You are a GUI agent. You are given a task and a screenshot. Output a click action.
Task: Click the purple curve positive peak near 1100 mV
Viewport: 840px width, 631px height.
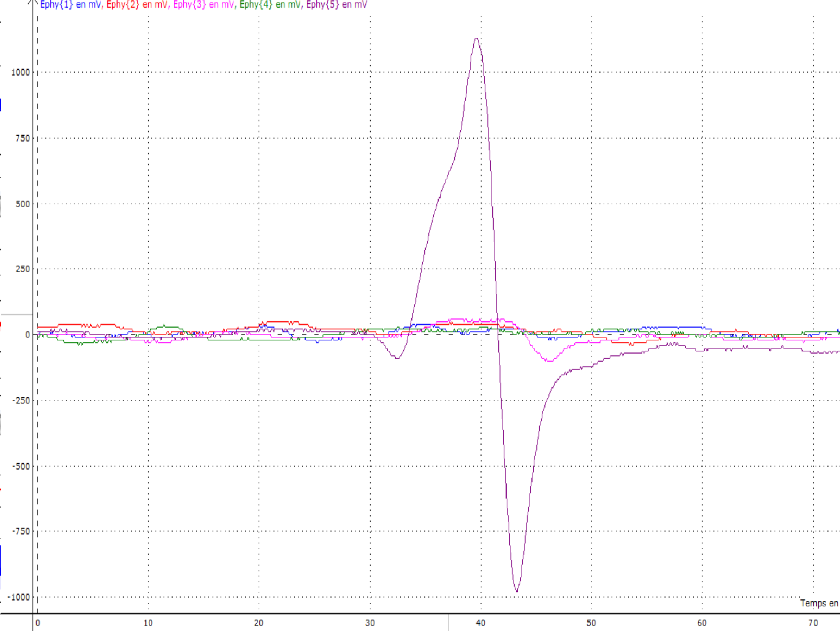click(x=477, y=38)
